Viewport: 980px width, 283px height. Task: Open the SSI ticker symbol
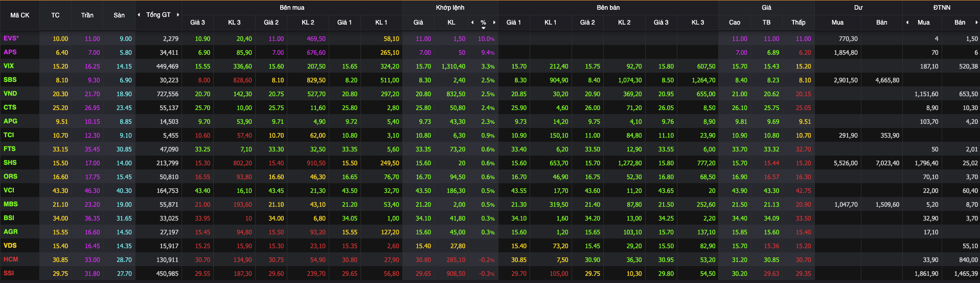(x=9, y=273)
